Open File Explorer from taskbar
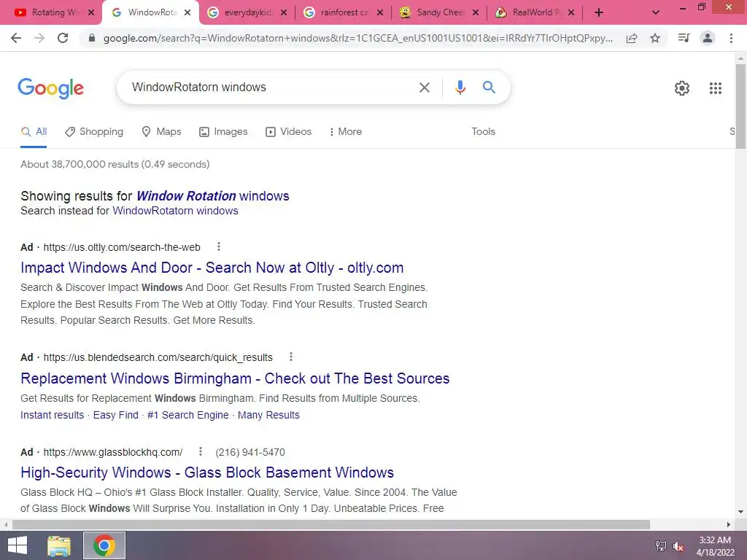The height and width of the screenshot is (560, 747). (59, 545)
